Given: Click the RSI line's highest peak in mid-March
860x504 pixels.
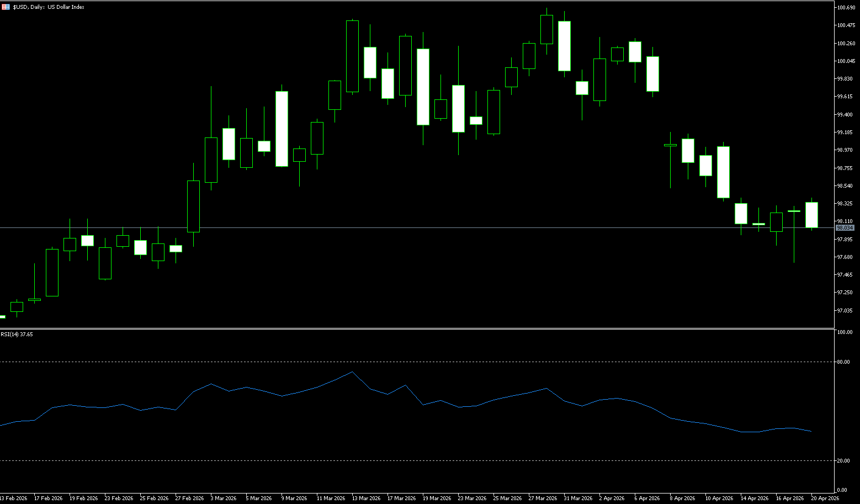Looking at the screenshot, I should pyautogui.click(x=352, y=372).
